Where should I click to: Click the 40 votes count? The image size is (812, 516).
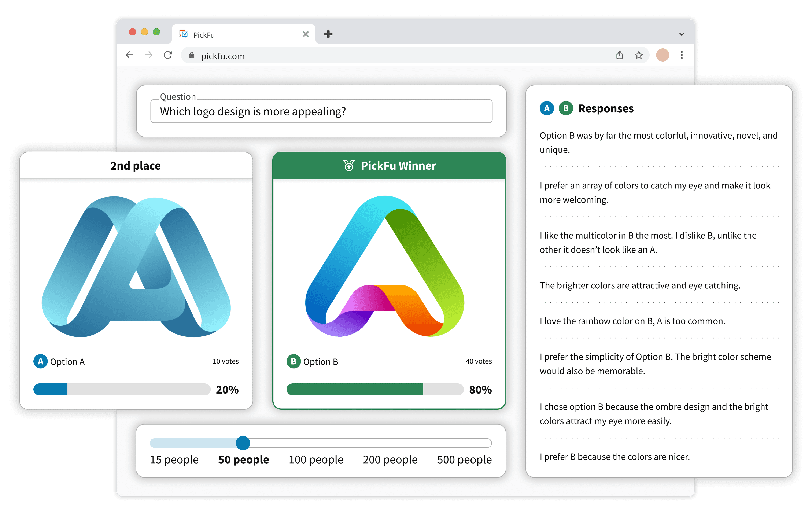click(479, 362)
